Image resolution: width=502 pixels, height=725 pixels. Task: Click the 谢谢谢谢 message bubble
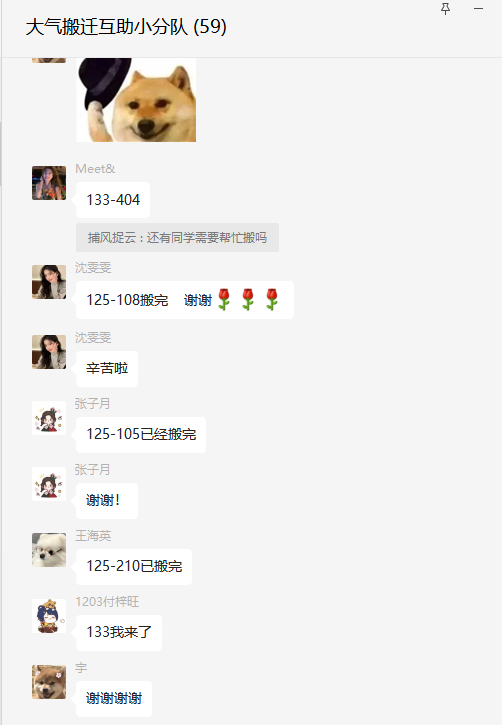114,699
